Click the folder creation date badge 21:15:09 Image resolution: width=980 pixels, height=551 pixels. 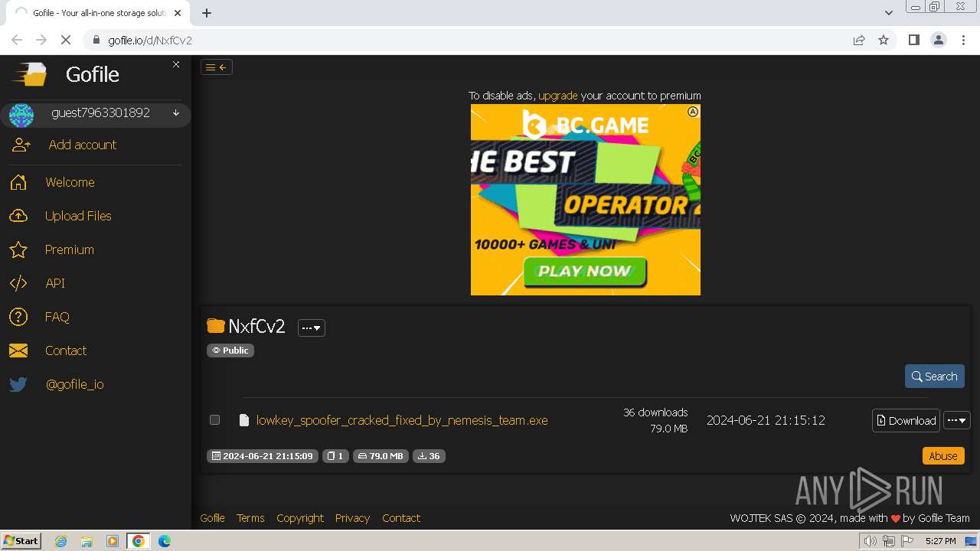[x=263, y=456]
